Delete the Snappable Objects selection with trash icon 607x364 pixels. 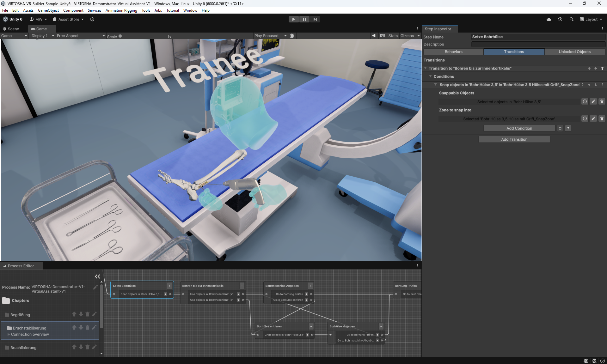(x=602, y=102)
